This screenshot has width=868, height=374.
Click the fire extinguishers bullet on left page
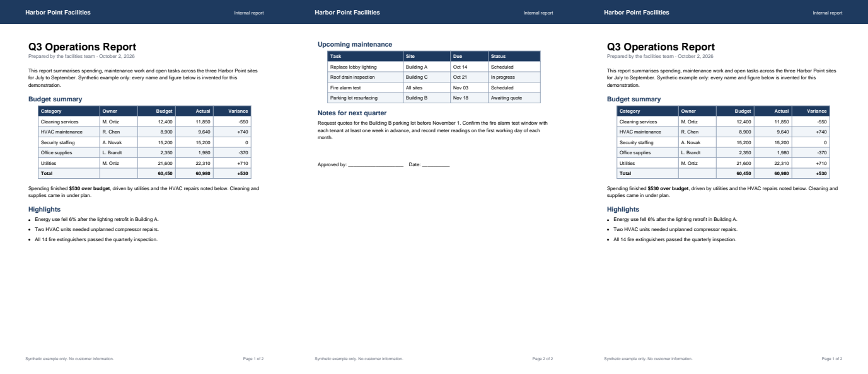pos(96,239)
